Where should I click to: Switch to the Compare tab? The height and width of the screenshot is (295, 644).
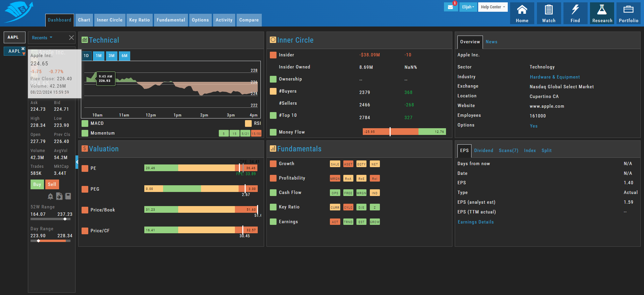coord(249,20)
